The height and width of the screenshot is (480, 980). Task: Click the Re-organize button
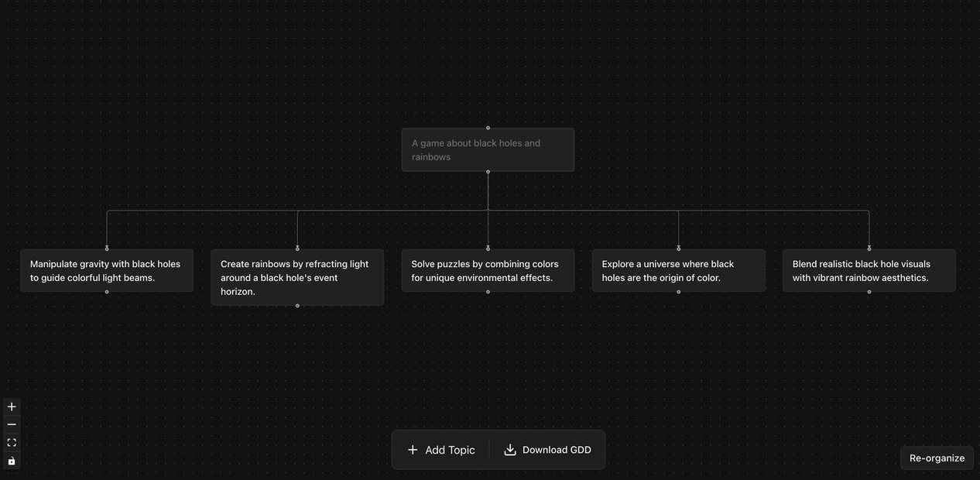(x=937, y=458)
